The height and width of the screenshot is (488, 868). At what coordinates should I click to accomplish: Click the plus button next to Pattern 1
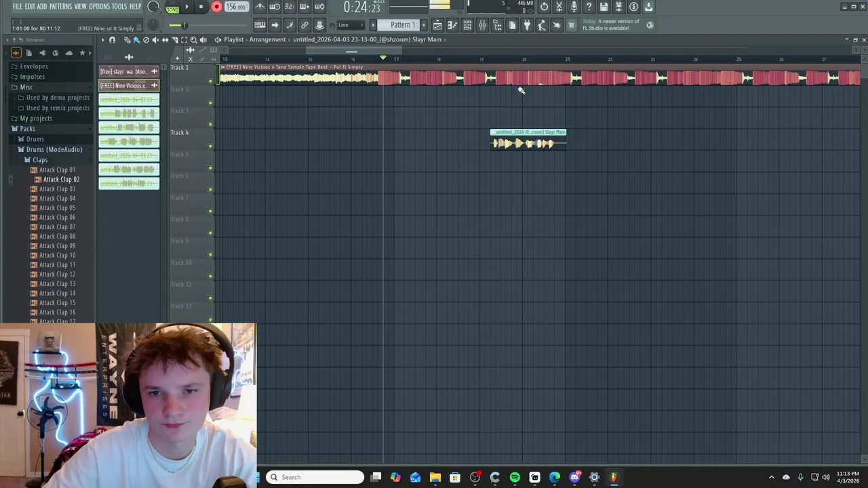[424, 25]
